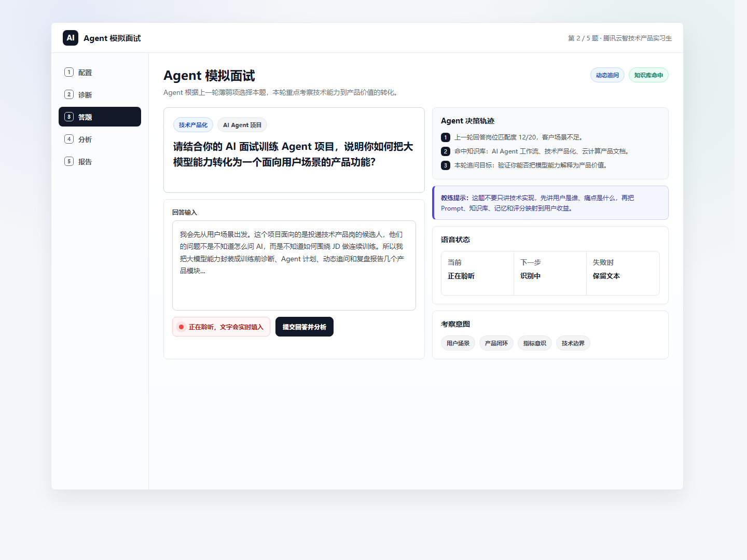Click decision step 2 number badge
This screenshot has height=560, width=747.
(446, 151)
